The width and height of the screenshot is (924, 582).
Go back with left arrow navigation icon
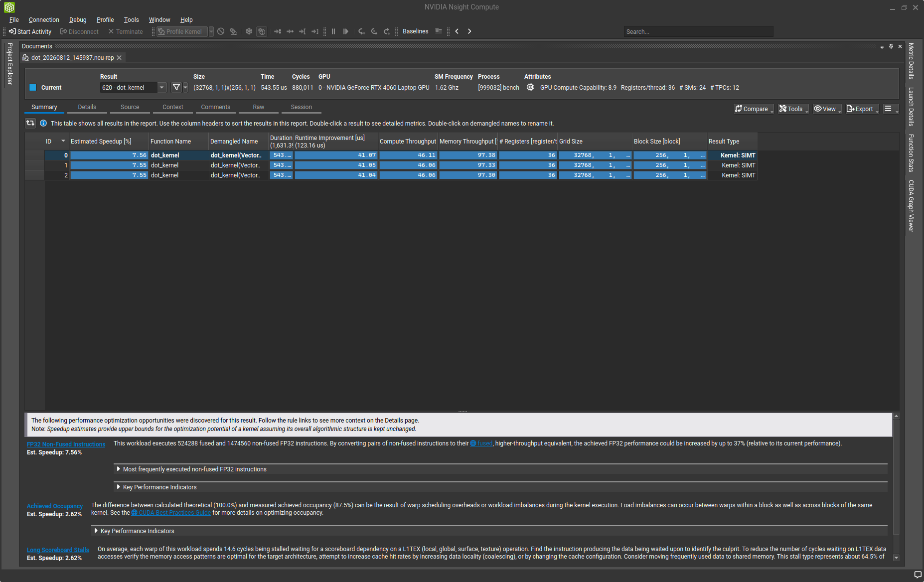coord(457,31)
